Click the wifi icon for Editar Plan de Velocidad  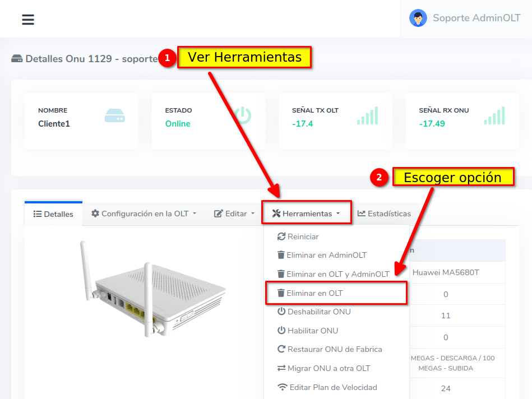coord(281,387)
